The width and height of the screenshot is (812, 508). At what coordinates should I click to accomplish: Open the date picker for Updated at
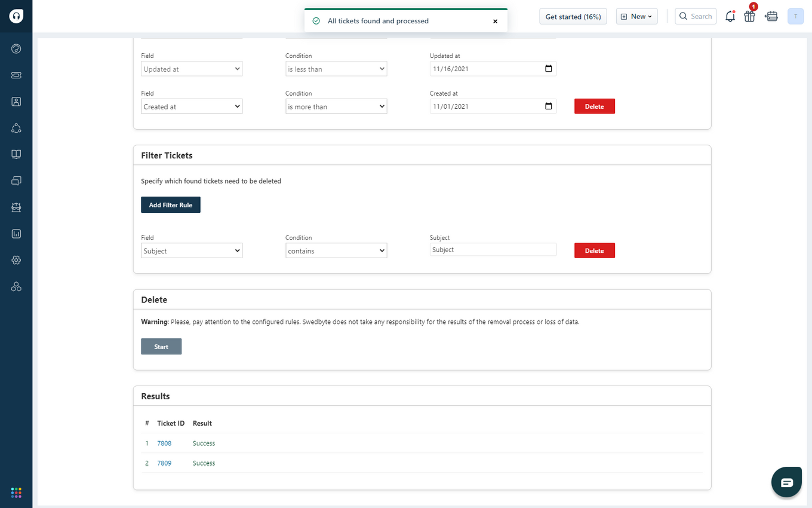[548, 68]
